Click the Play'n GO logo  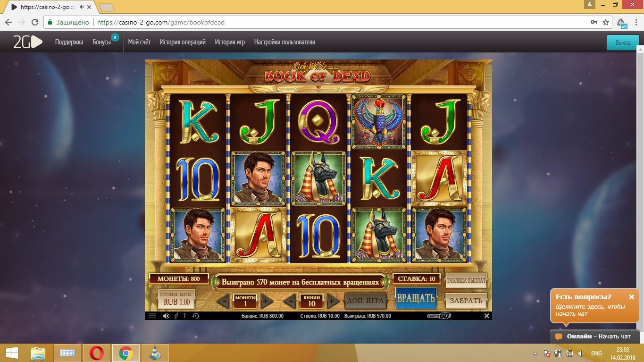[x=439, y=316]
